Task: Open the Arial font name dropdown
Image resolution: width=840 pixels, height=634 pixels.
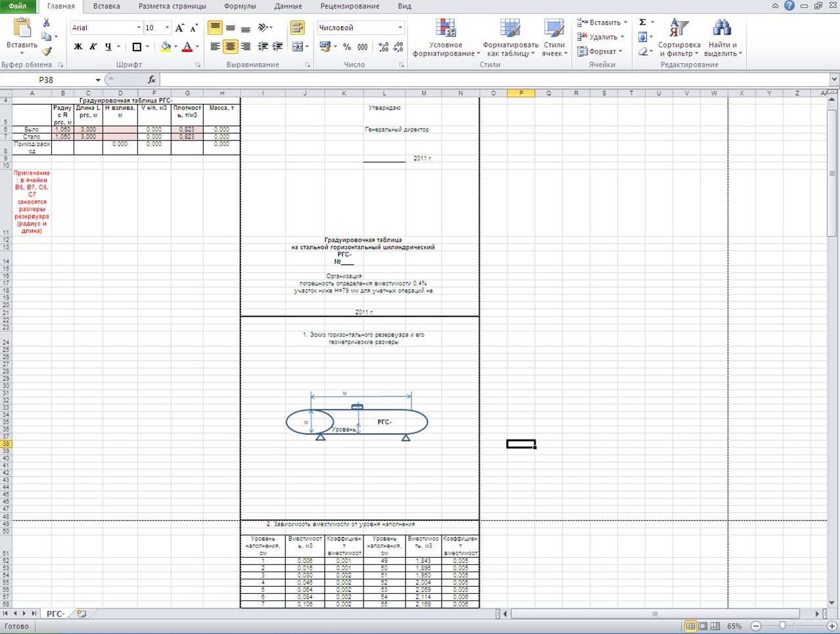Action: 139,28
